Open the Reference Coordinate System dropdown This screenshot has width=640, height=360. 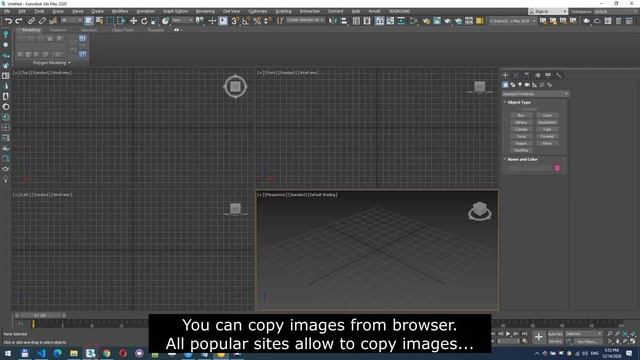point(182,20)
